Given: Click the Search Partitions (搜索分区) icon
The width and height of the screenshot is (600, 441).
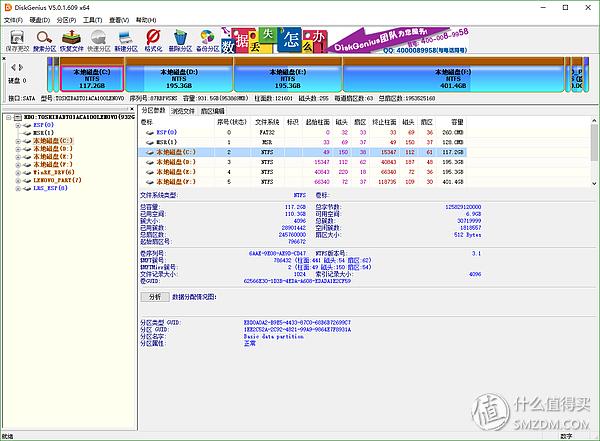Looking at the screenshot, I should pyautogui.click(x=46, y=40).
